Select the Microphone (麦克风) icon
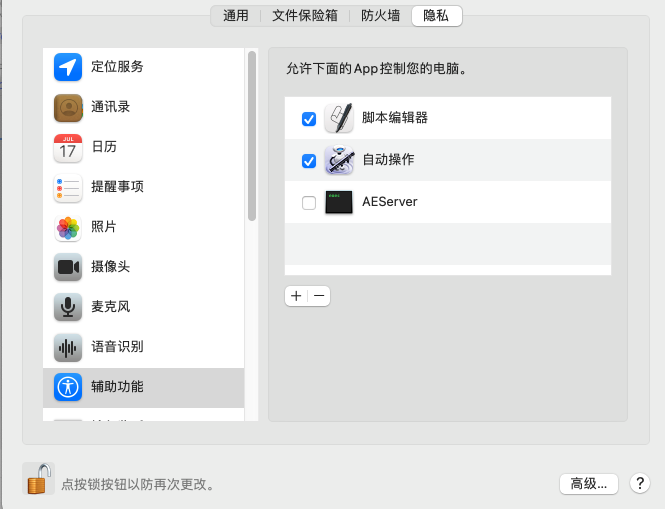 coord(68,307)
